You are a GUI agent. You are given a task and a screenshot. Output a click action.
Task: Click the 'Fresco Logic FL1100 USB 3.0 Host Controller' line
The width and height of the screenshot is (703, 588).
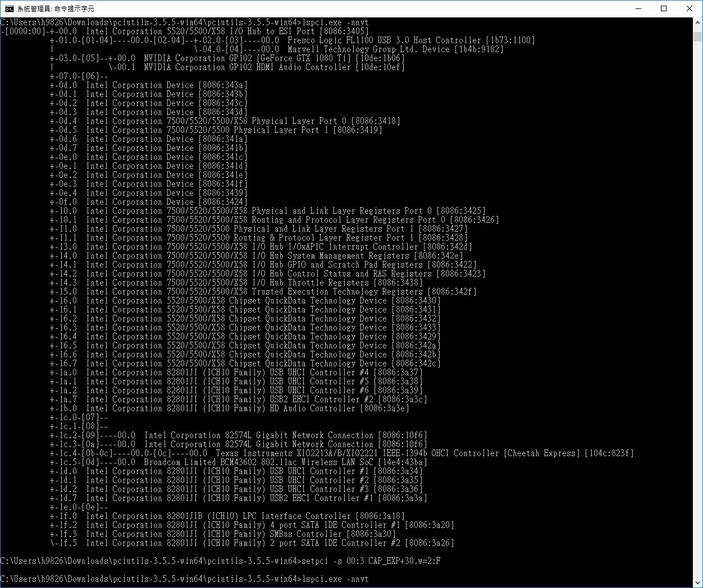pyautogui.click(x=292, y=40)
